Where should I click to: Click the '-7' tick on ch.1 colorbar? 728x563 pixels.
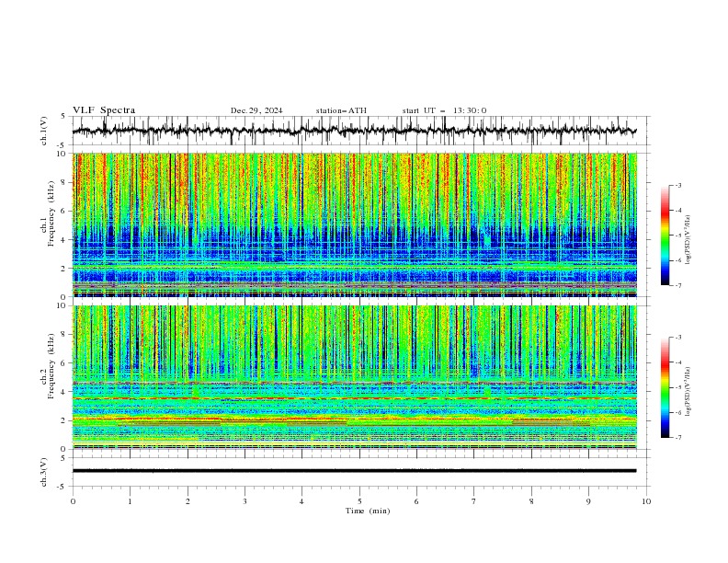click(x=678, y=285)
